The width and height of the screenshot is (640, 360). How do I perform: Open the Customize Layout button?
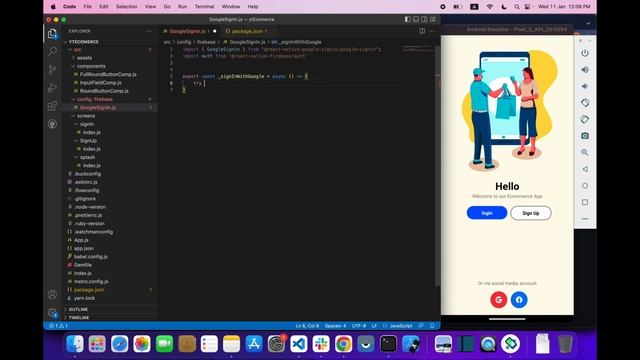coord(433,19)
